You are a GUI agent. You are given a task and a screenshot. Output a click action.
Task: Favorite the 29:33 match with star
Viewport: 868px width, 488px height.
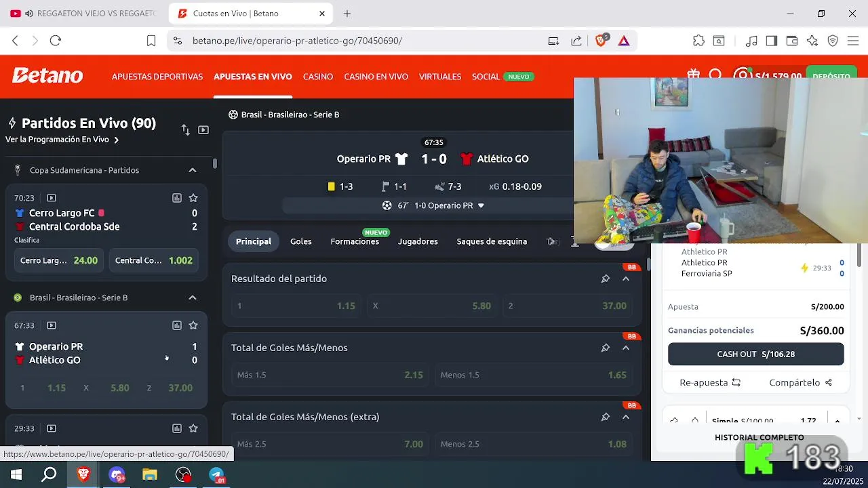click(193, 428)
